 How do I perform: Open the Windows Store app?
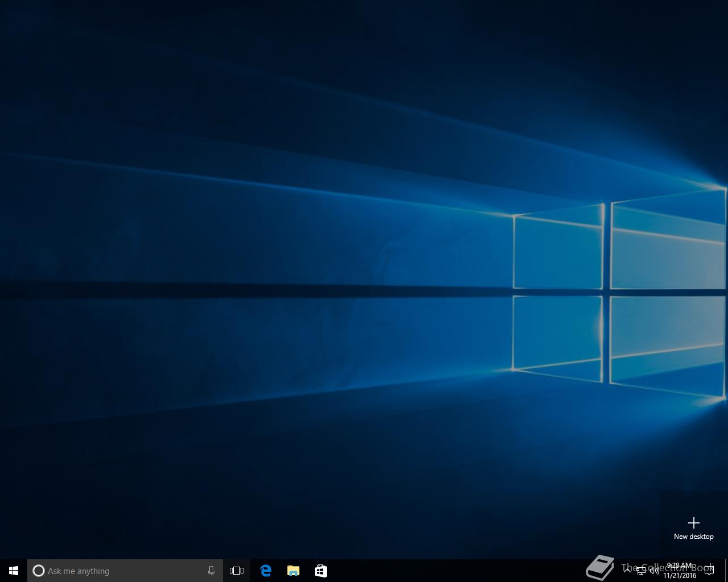321,571
